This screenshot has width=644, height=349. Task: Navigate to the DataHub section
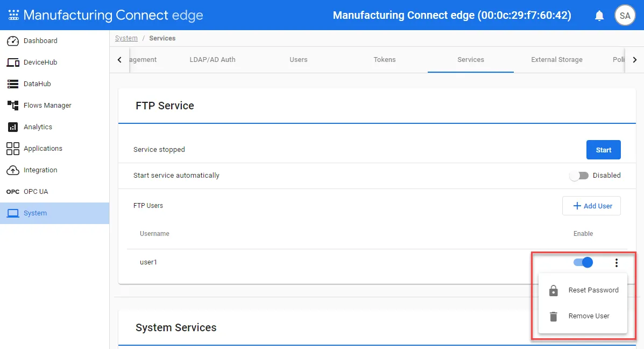pos(55,84)
